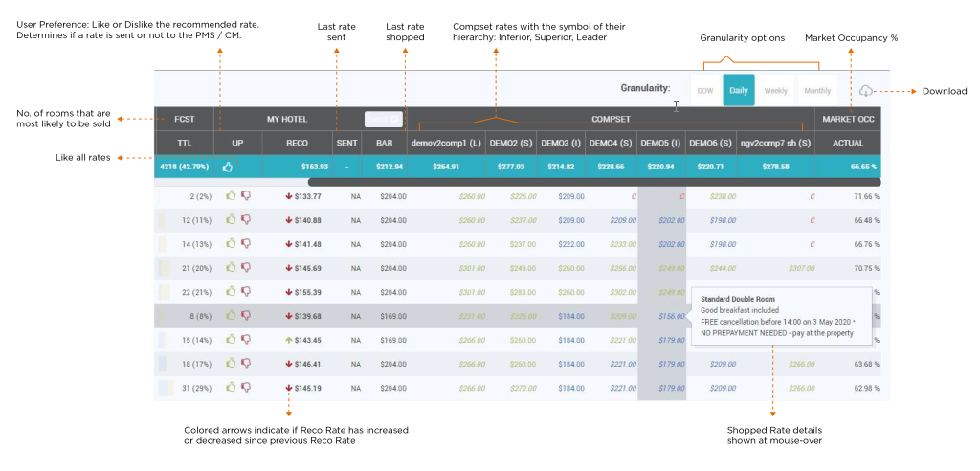Click the RECO column header
The height and width of the screenshot is (471, 980).
(297, 143)
